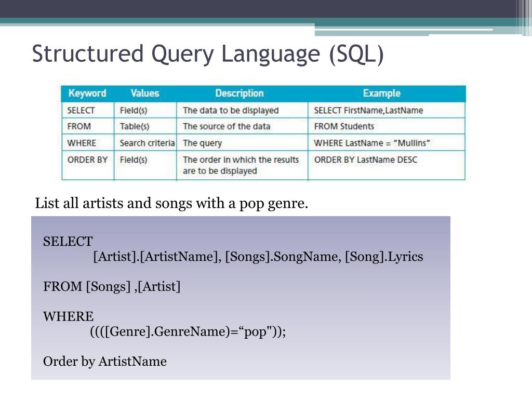This screenshot has height=399, width=532.
Task: Click the sentence 'List all artists and songs with a pop genre.'
Action: click(x=171, y=203)
